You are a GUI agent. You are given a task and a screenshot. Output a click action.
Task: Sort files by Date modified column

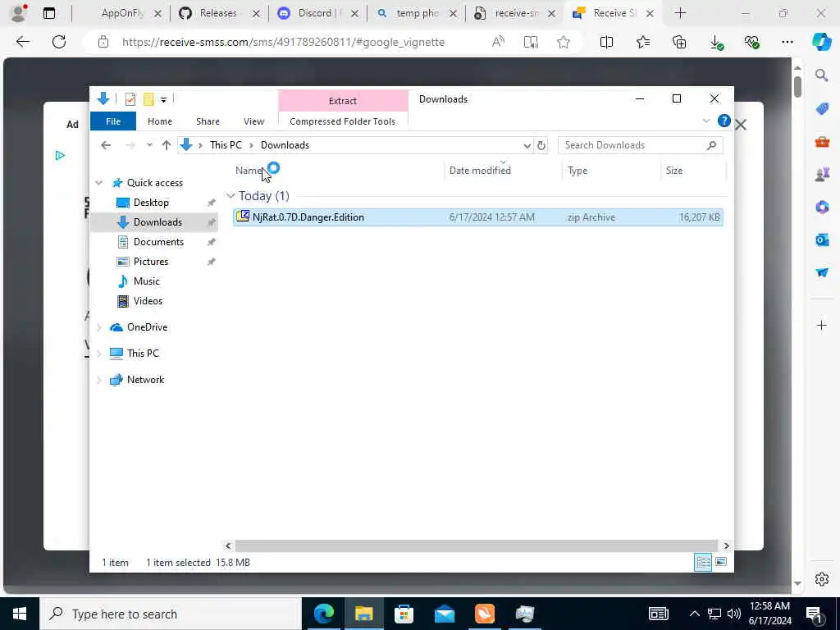[480, 171]
